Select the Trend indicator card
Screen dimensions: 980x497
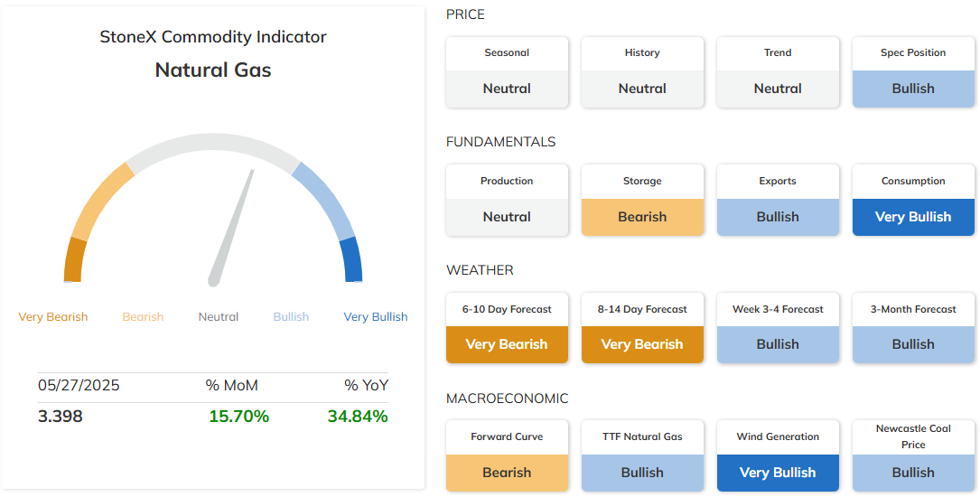click(778, 72)
